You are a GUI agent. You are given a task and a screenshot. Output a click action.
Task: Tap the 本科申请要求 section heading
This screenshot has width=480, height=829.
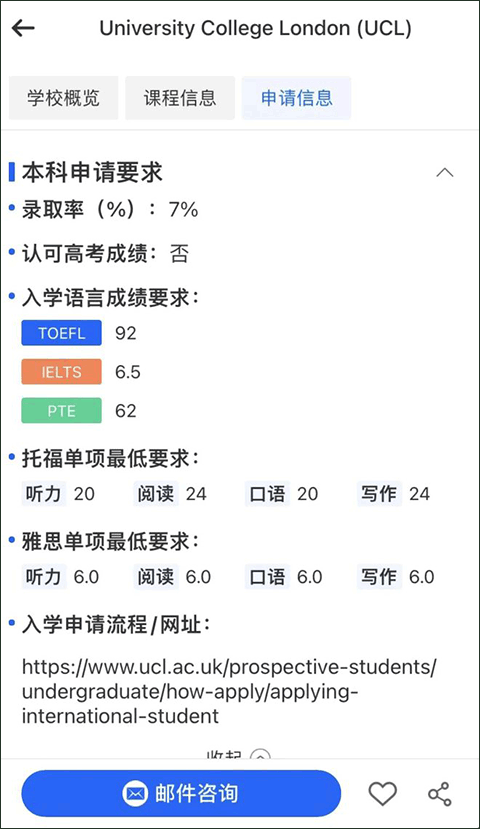pos(92,173)
